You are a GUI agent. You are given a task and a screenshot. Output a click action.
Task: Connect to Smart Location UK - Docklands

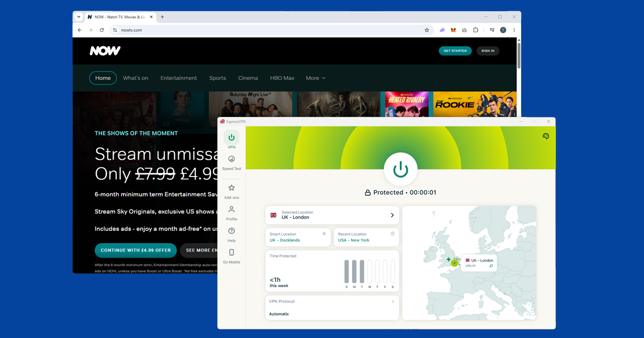coord(298,237)
